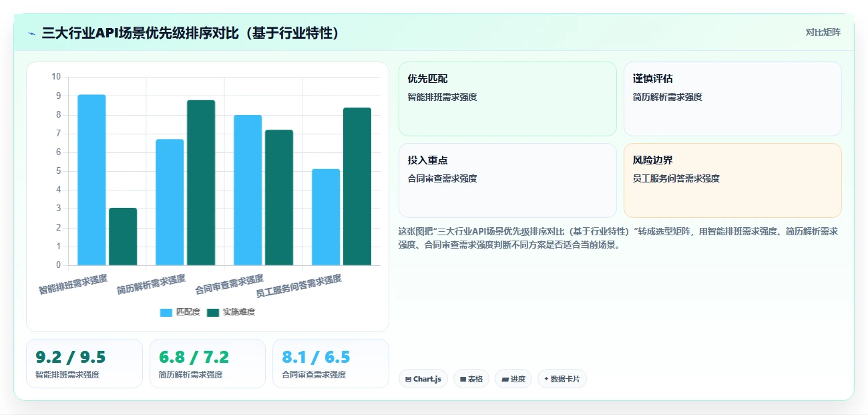Click the 合同审查需求强度 实施难度 green bar
The height and width of the screenshot is (415, 868).
279,197
